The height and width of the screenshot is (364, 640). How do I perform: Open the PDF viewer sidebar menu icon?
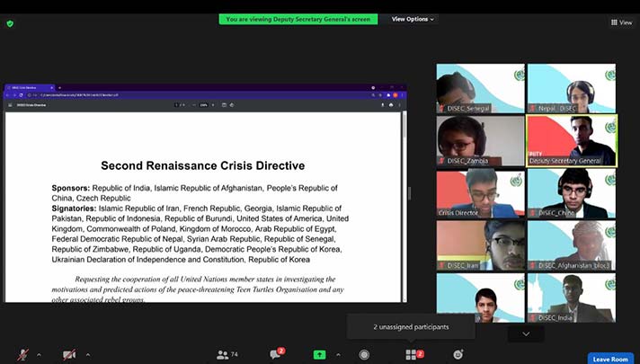tap(10, 105)
